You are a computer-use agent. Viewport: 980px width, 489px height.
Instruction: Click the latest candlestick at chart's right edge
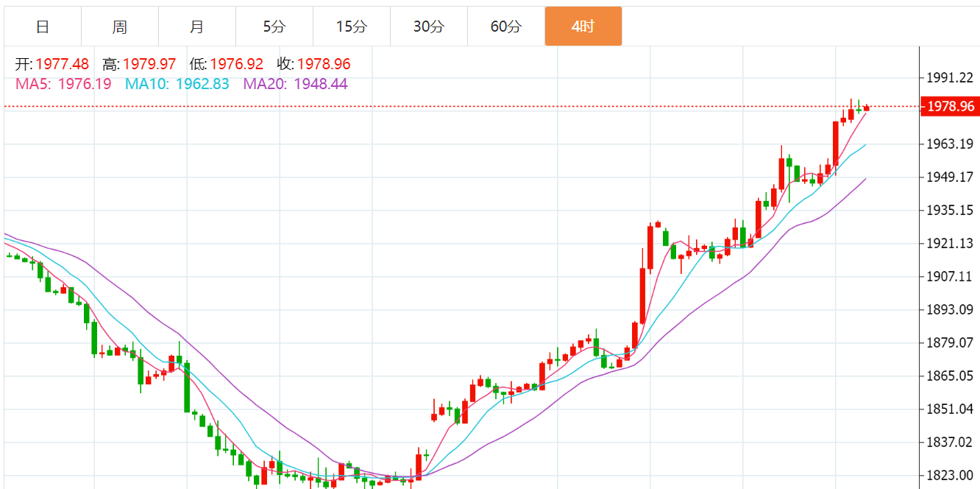866,108
